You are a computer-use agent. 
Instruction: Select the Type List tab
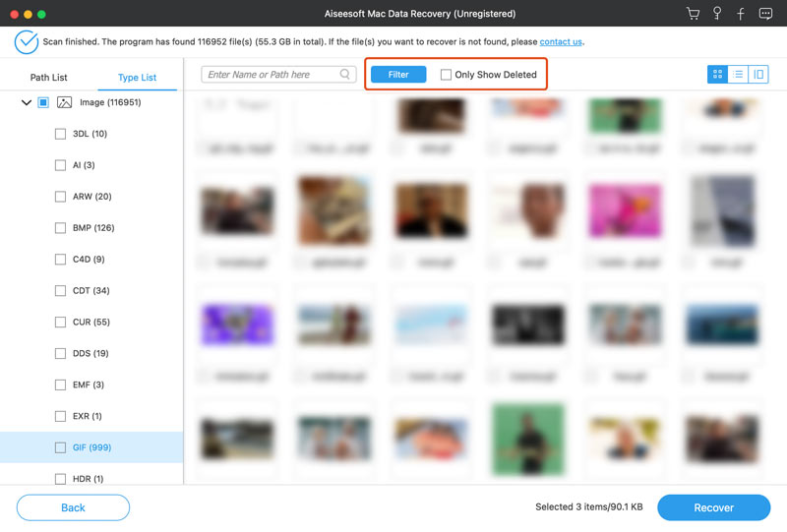coord(137,78)
